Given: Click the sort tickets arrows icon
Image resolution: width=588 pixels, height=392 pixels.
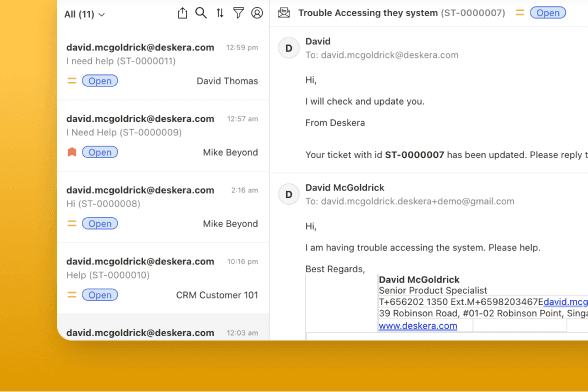Looking at the screenshot, I should (220, 13).
